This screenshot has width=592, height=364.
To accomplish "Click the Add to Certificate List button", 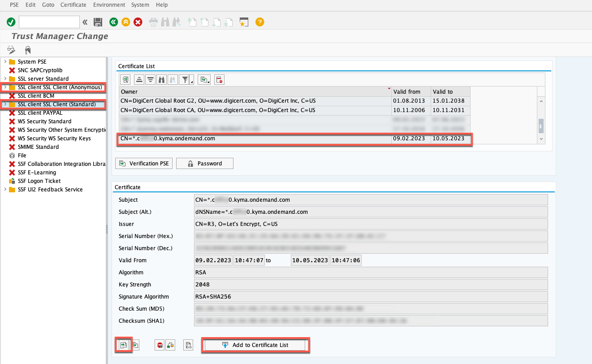I will pyautogui.click(x=255, y=345).
